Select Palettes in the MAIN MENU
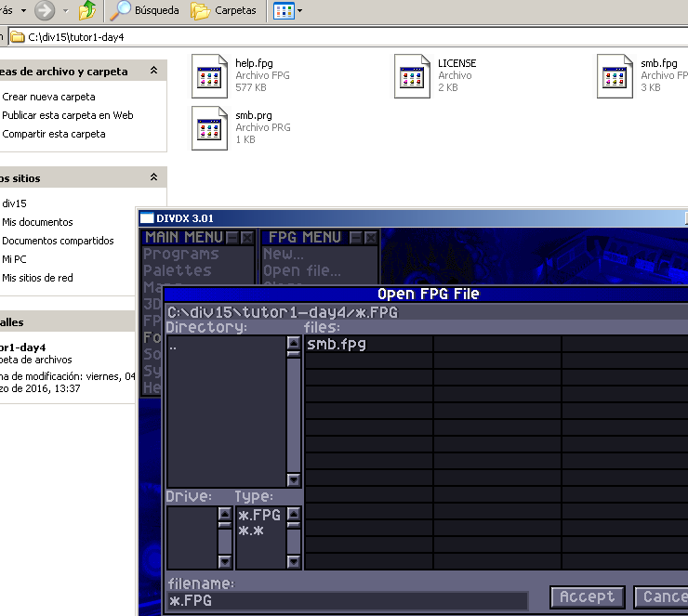Image resolution: width=688 pixels, height=616 pixels. [177, 270]
